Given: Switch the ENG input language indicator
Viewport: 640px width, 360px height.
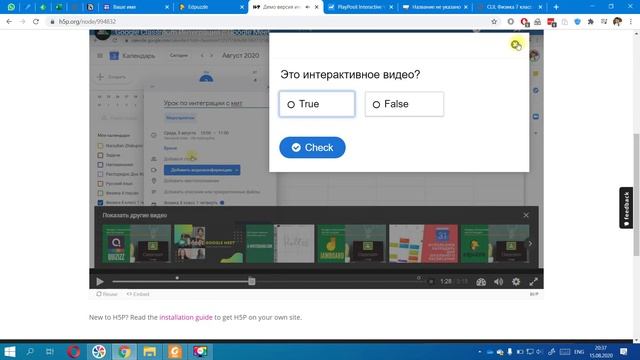Looking at the screenshot, I should [x=579, y=352].
